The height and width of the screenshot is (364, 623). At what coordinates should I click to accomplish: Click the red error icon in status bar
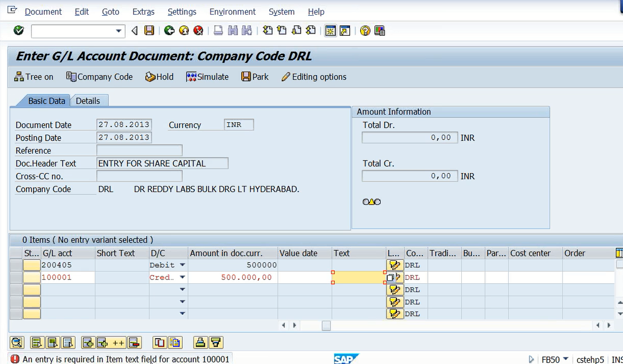coord(15,359)
